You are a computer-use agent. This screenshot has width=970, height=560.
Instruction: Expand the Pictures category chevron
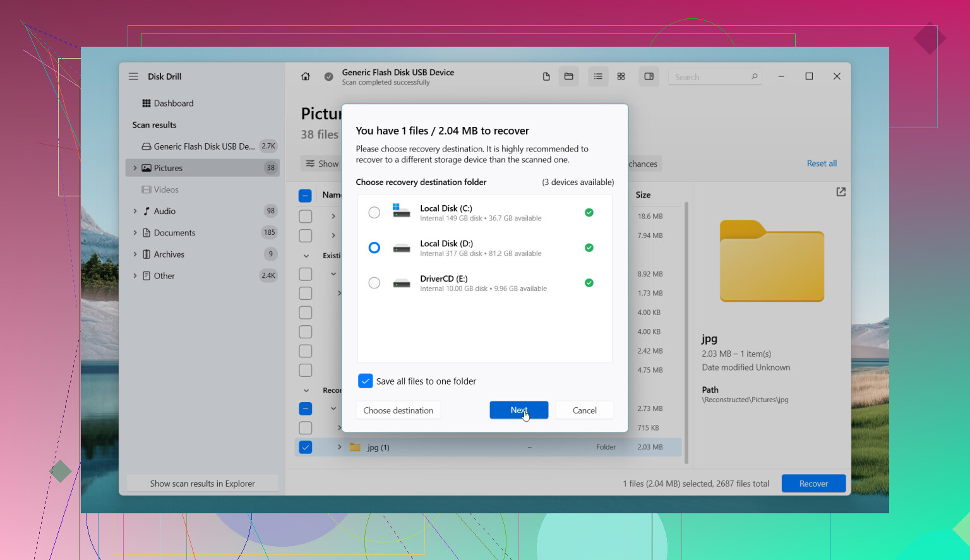click(x=135, y=168)
